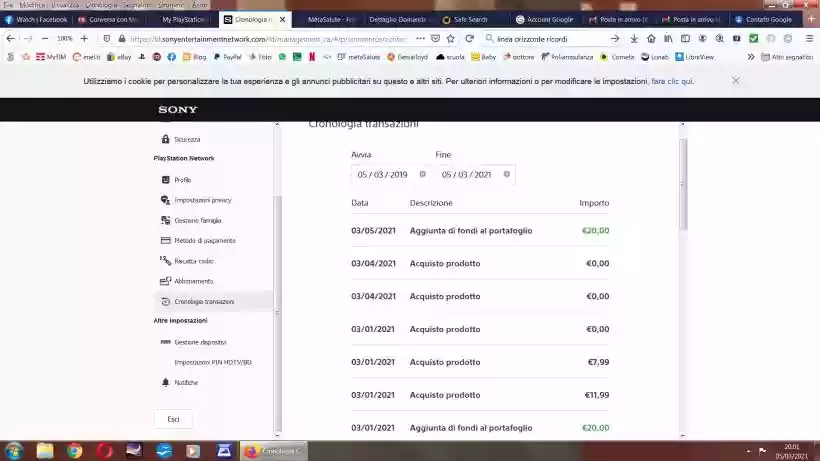Open Metodo di pagamento card icon

(166, 241)
